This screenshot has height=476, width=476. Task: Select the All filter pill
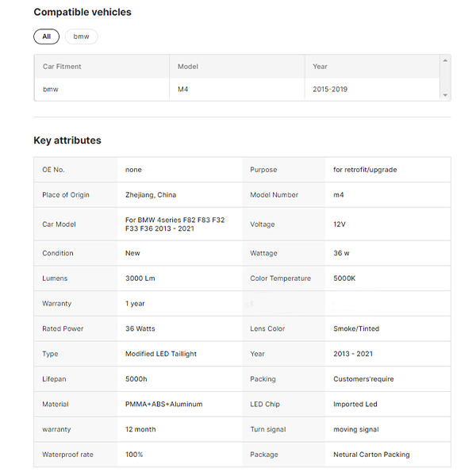click(47, 36)
